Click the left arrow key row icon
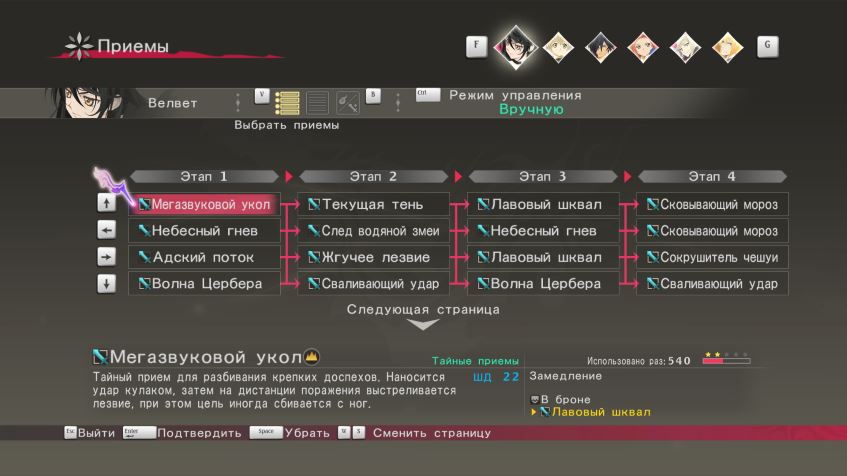847x476 pixels. (107, 231)
